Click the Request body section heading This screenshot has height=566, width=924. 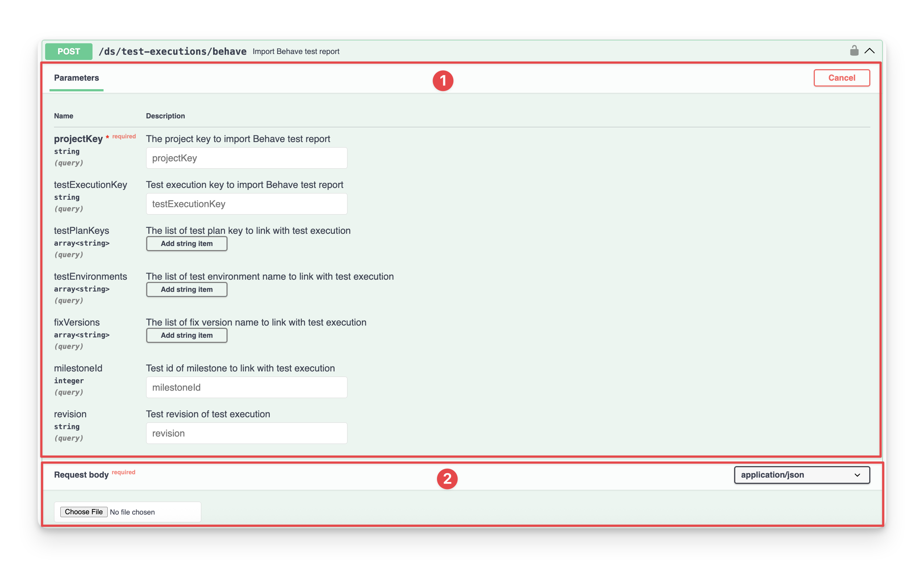tap(81, 475)
